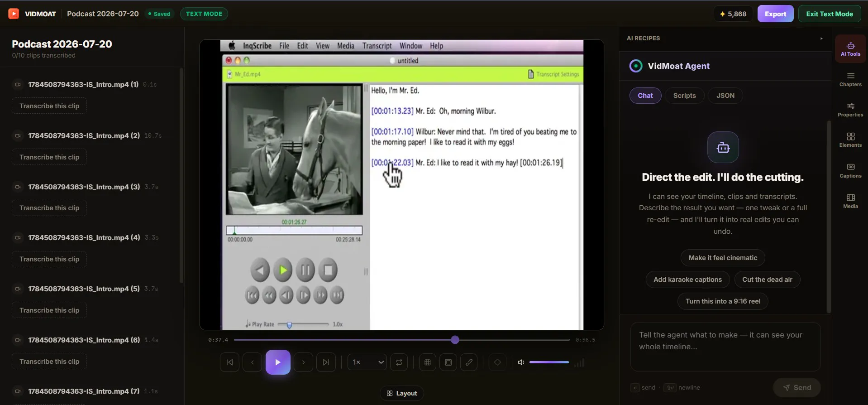Click the Saved status indicator
Image resolution: width=868 pixels, height=405 pixels.
pyautogui.click(x=159, y=14)
